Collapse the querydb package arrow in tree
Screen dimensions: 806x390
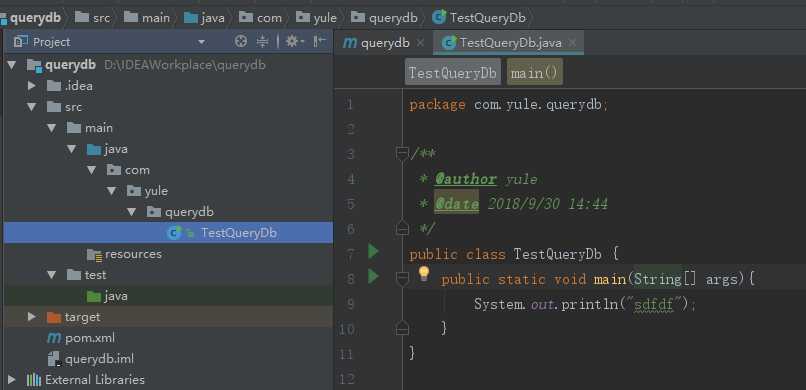point(132,212)
